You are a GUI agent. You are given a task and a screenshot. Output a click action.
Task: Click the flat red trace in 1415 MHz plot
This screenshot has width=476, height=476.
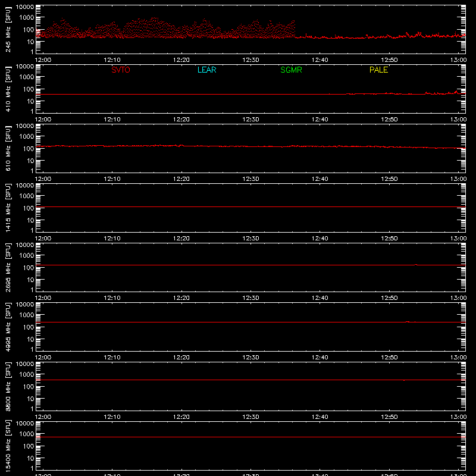click(250, 206)
